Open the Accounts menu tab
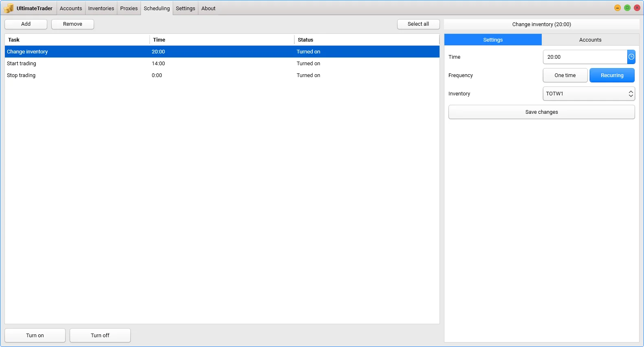This screenshot has height=347, width=644. pyautogui.click(x=71, y=8)
